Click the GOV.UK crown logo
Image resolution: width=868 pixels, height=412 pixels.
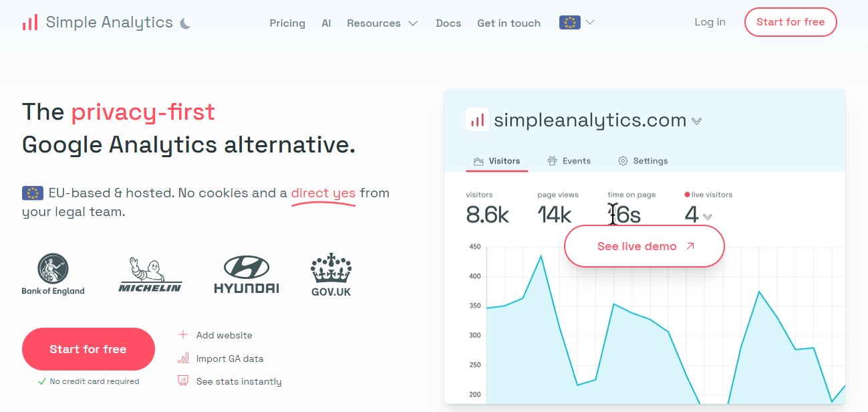(331, 275)
